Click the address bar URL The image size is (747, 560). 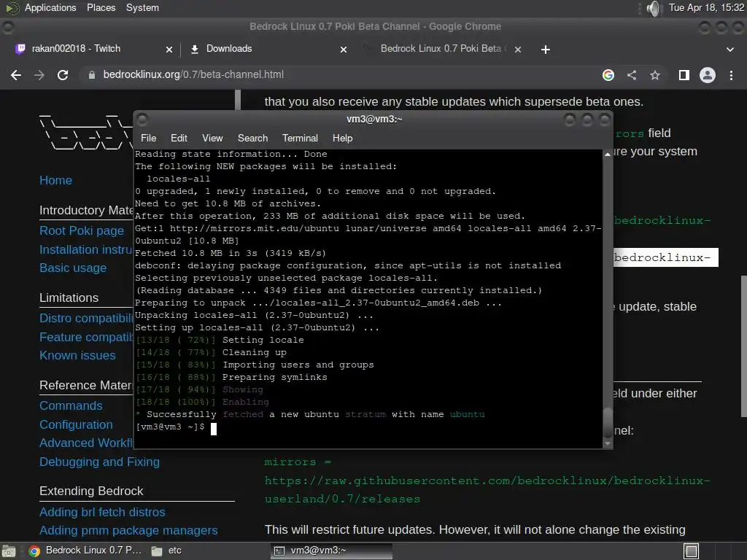tap(193, 75)
